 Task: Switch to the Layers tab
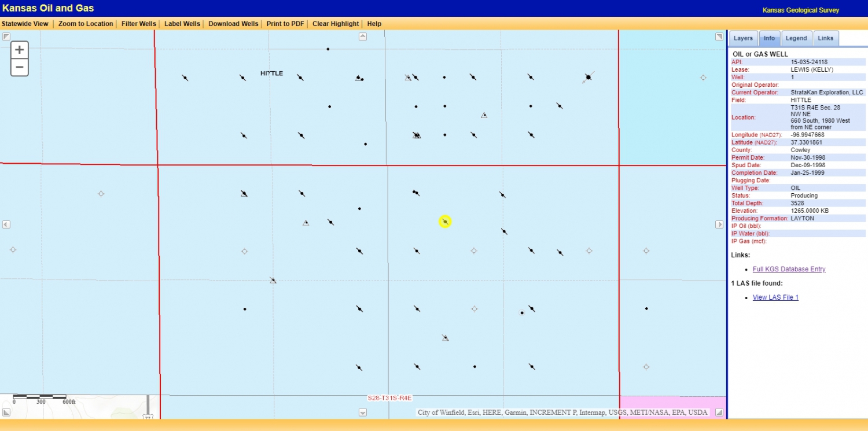[x=743, y=38]
